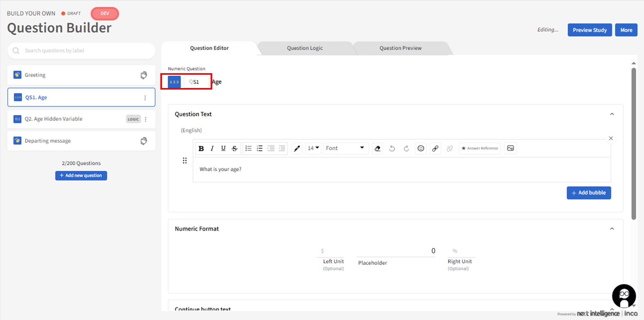
Task: Insert a numbered list
Action: coord(260,149)
